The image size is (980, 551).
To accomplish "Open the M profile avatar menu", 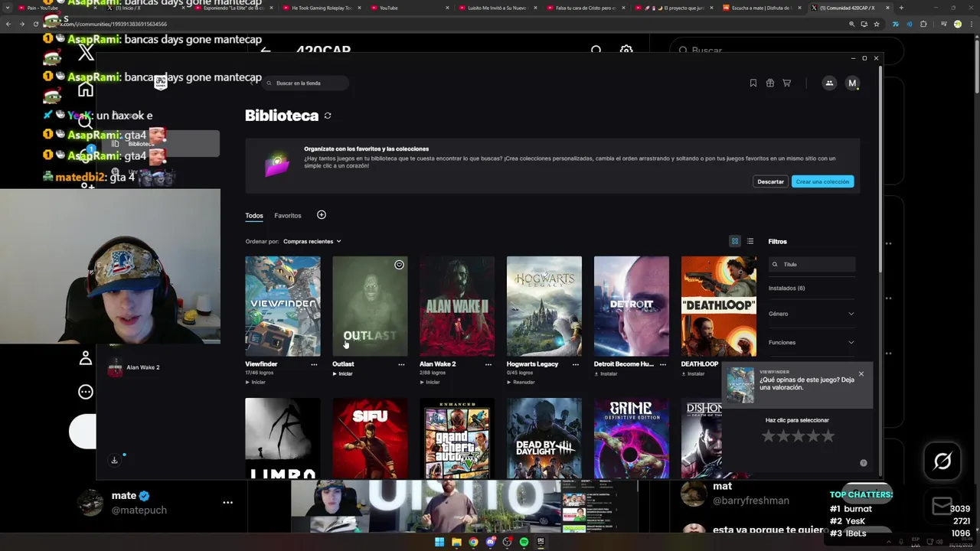I will click(852, 83).
